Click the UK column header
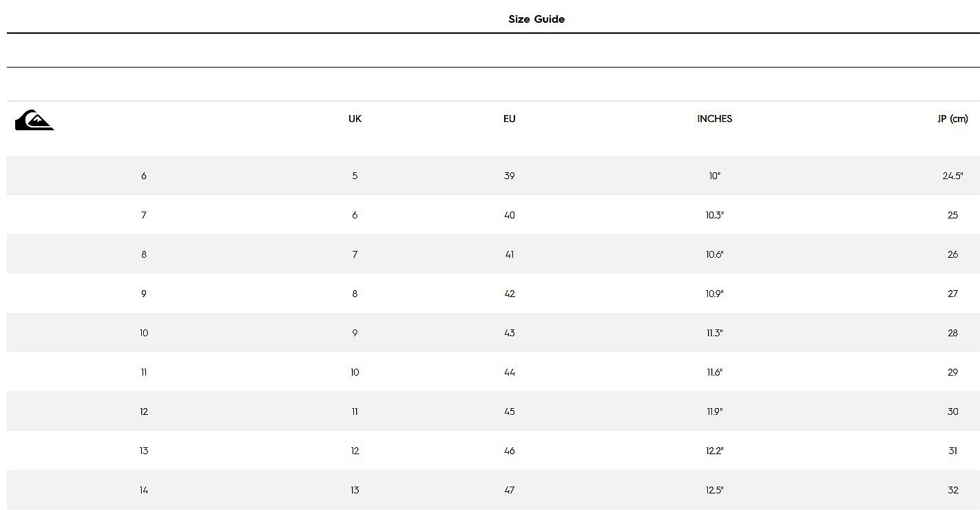Image resolution: width=980 pixels, height=510 pixels. coord(355,119)
